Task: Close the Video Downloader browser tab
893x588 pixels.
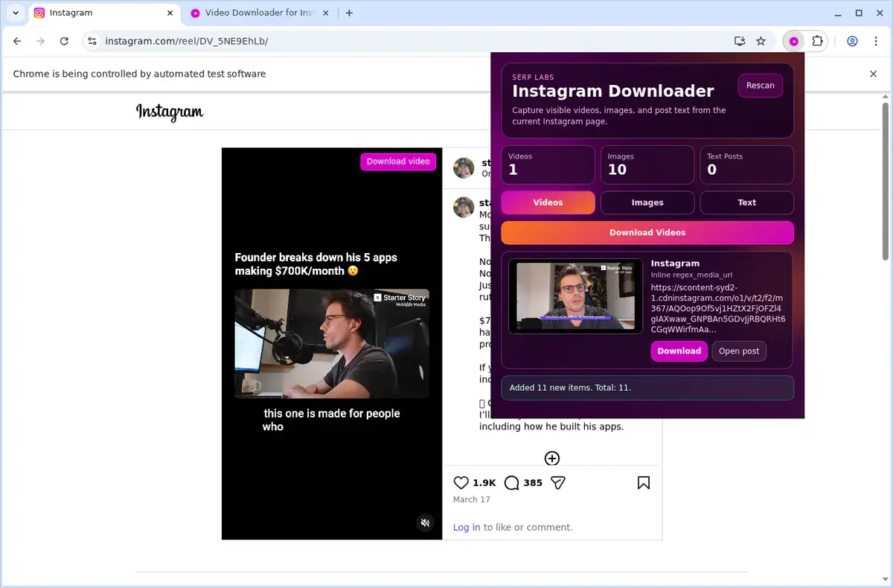Action: 324,13
